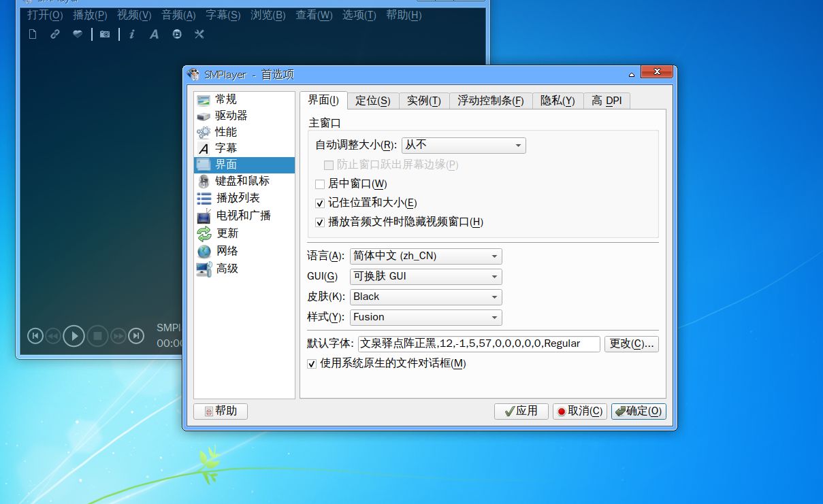Click the film reel toolbar icon

(177, 34)
